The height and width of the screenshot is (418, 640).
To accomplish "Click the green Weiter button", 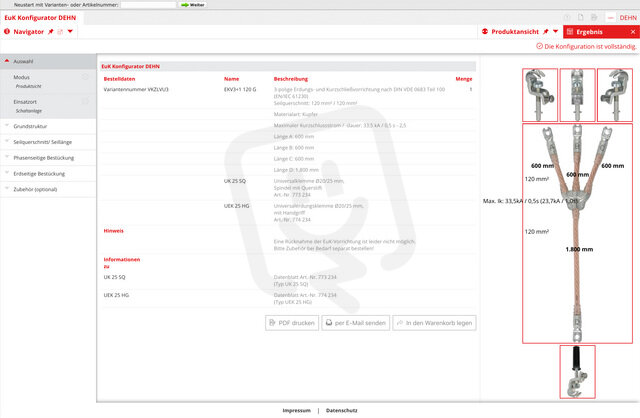I will 192,5.
